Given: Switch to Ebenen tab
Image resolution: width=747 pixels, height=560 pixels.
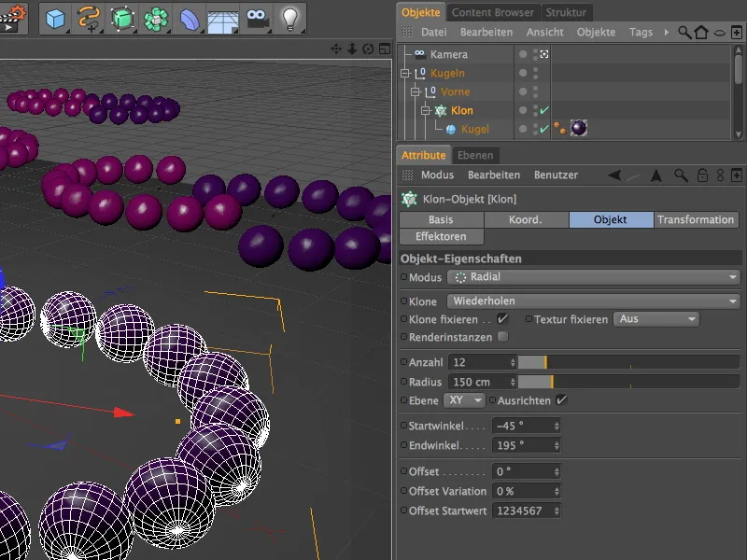Looking at the screenshot, I should point(475,155).
